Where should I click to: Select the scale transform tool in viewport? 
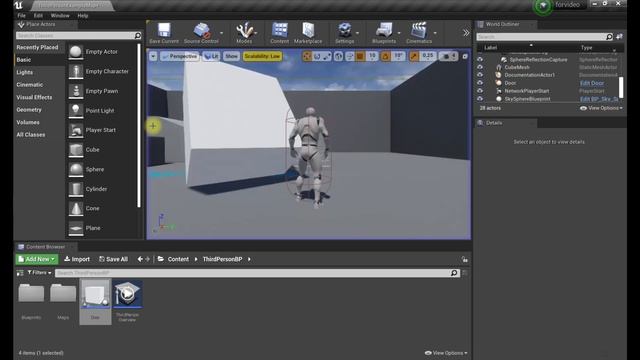coord(327,56)
